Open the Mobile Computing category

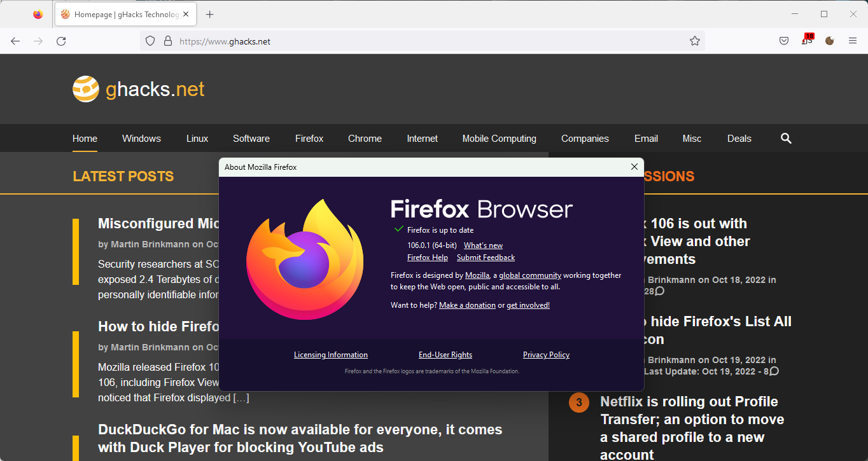tap(500, 138)
